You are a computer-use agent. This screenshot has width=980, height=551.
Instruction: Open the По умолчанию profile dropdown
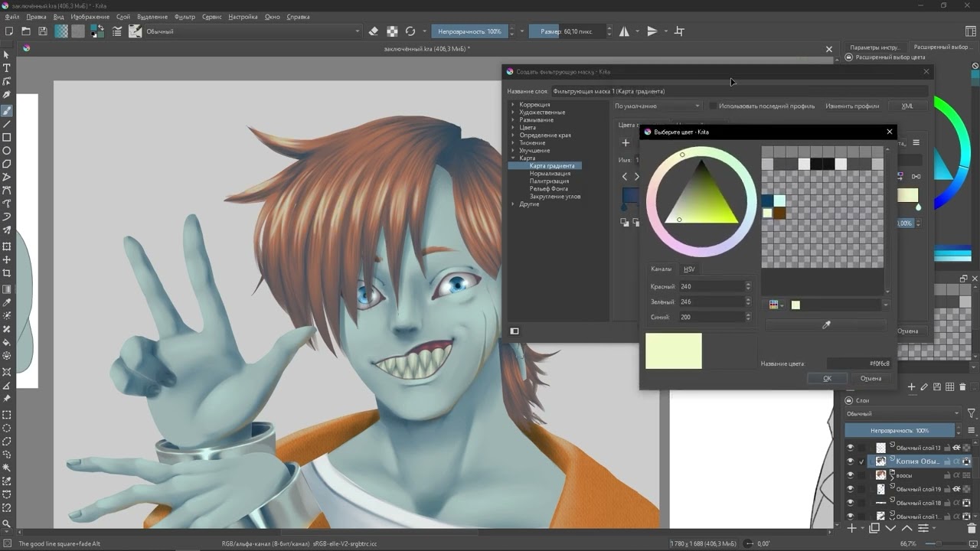pos(658,106)
